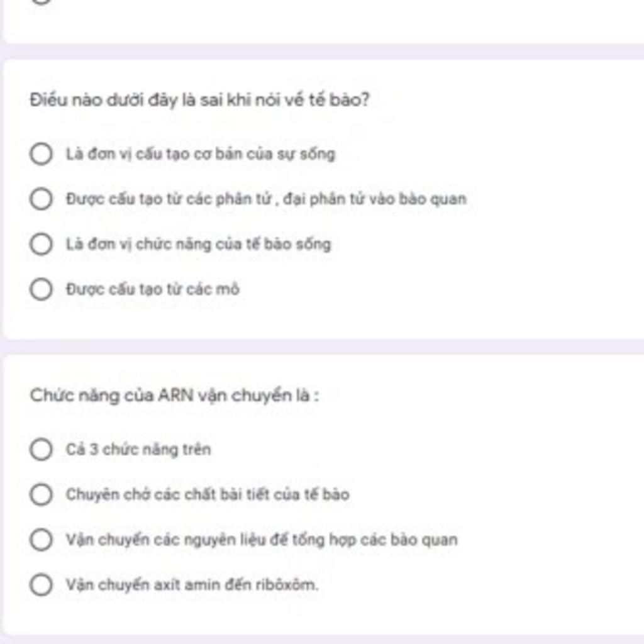The image size is (644, 644).
Task: Click question title 'Chức năng của ARN vận chuyển là :'
Action: pos(174,396)
